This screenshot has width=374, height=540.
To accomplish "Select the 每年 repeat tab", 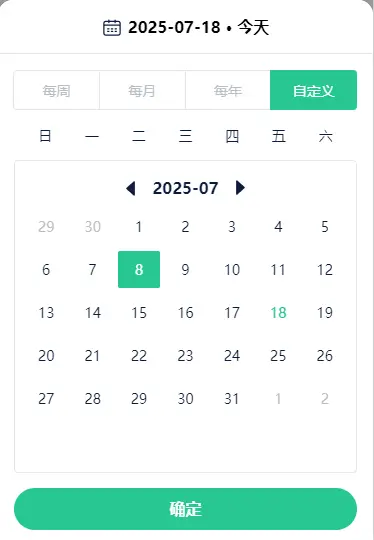I will 228,90.
